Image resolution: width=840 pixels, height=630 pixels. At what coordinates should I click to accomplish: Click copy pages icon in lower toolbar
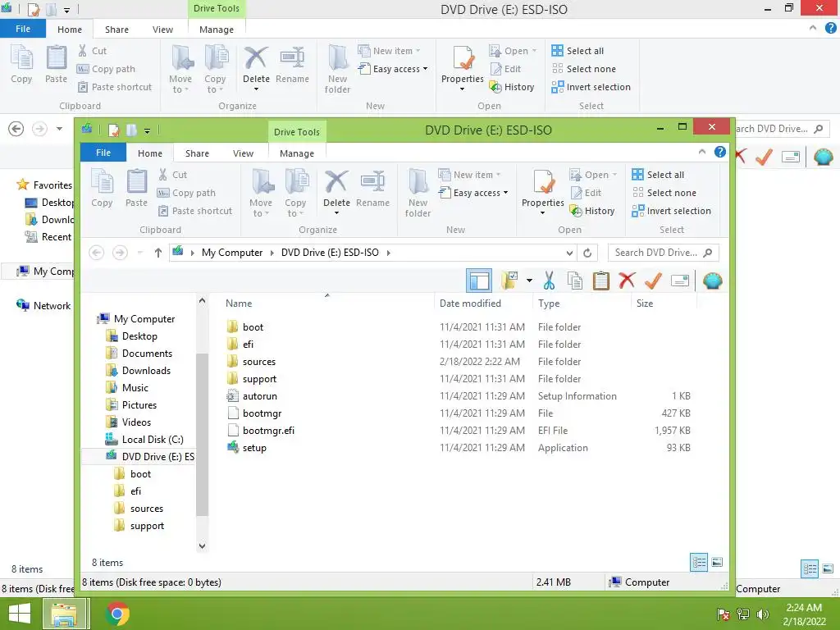click(x=575, y=281)
